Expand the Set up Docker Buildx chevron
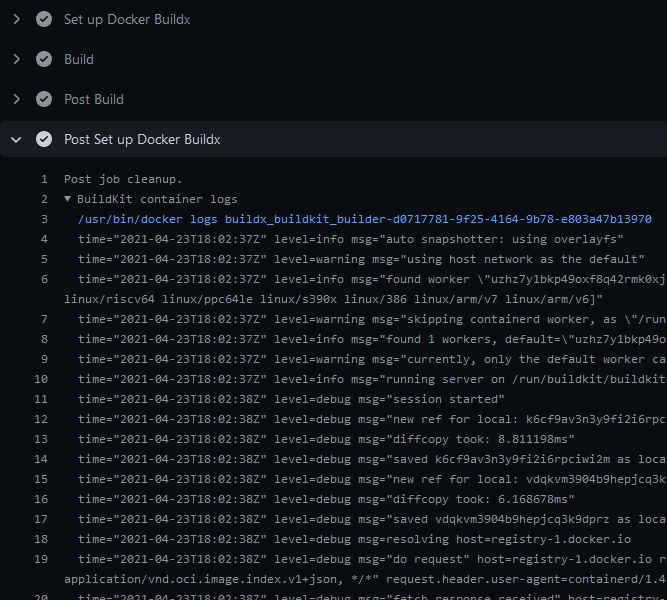 (16, 19)
